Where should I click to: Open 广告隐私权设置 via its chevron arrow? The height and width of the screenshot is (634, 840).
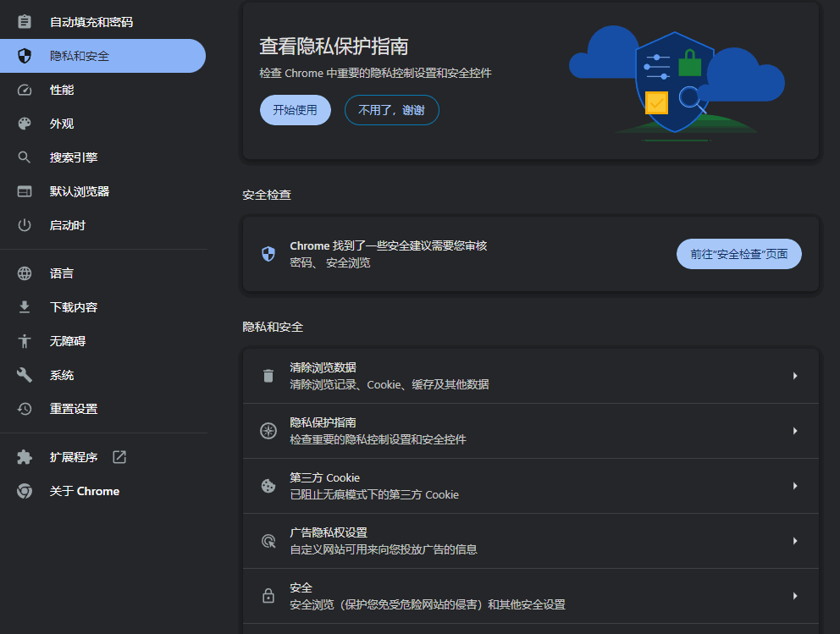click(795, 541)
